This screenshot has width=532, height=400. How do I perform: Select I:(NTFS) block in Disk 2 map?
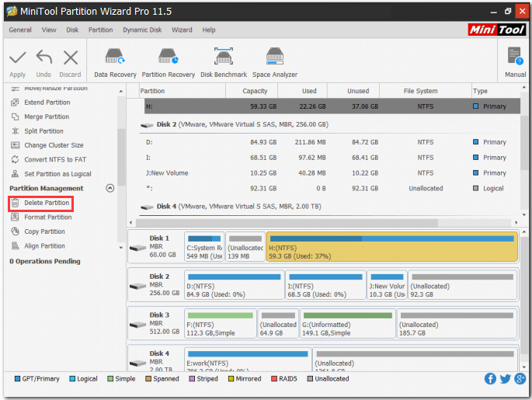point(325,285)
